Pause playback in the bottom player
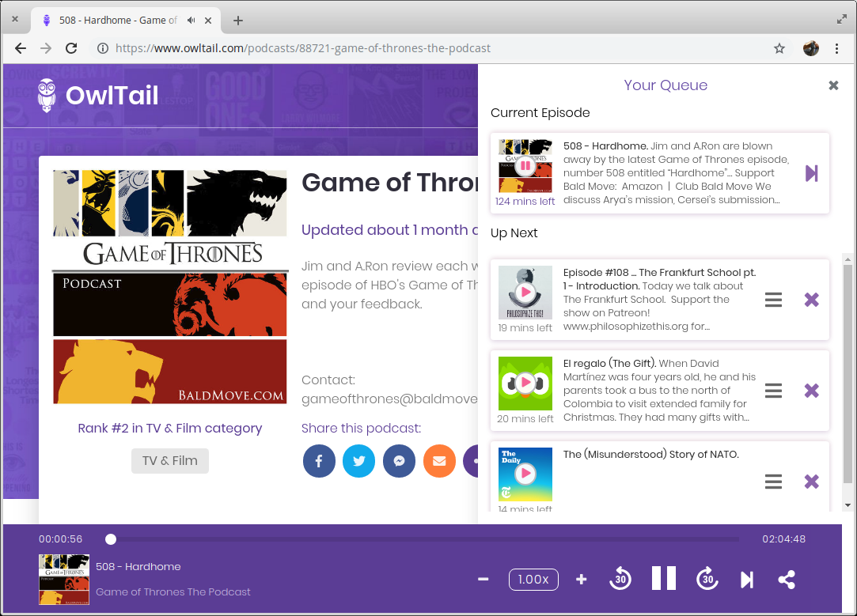 pos(664,578)
